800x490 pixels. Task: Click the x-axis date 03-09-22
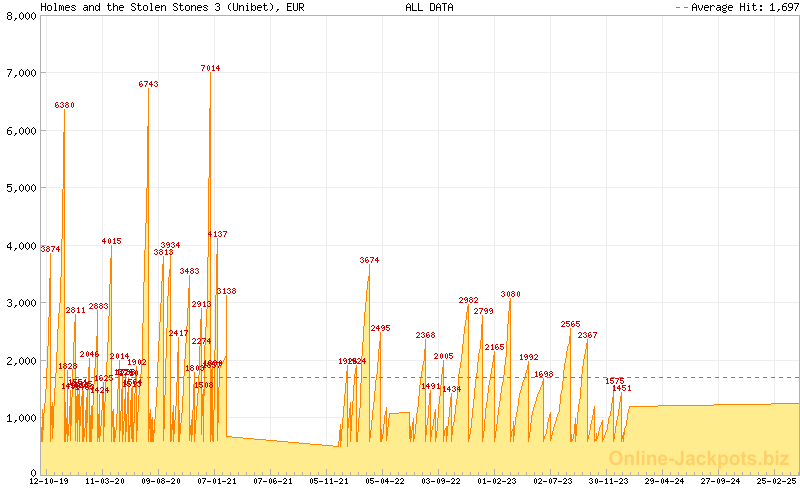point(441,481)
